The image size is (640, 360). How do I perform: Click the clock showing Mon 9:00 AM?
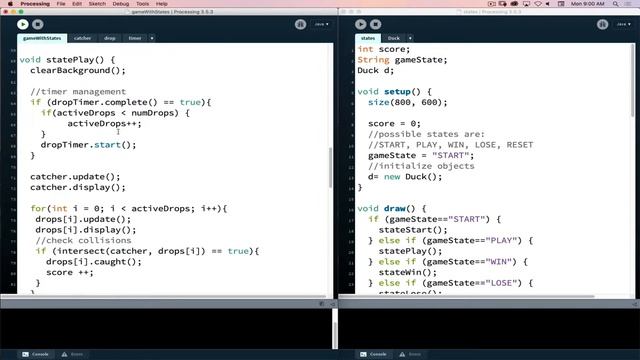tap(587, 4)
